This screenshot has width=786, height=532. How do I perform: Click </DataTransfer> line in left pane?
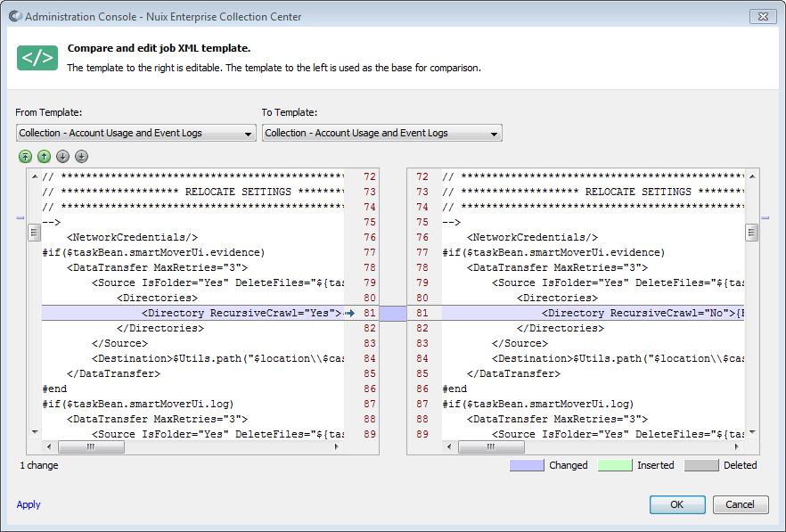click(x=113, y=373)
